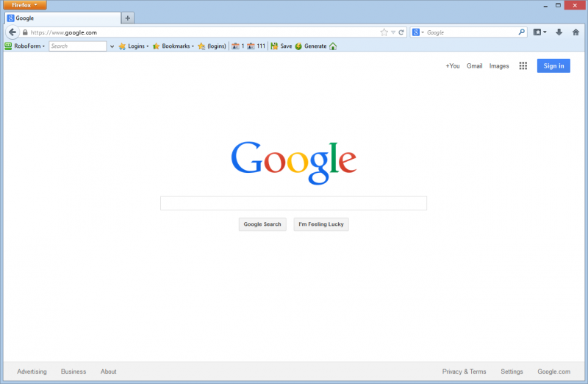Click the Google Search button
This screenshot has height=384, width=588.
point(262,224)
